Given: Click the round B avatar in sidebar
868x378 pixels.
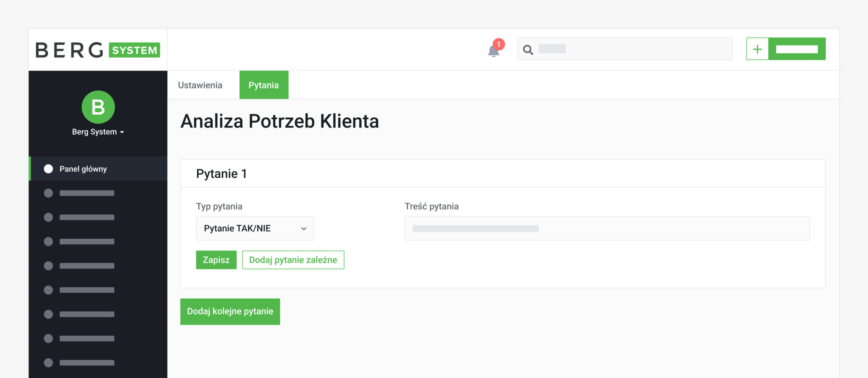Looking at the screenshot, I should point(98,107).
